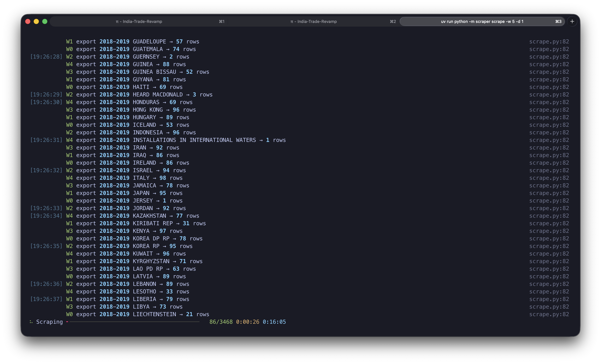The height and width of the screenshot is (364, 601).
Task: Click the [19:26:31] timestamp
Action: point(46,140)
